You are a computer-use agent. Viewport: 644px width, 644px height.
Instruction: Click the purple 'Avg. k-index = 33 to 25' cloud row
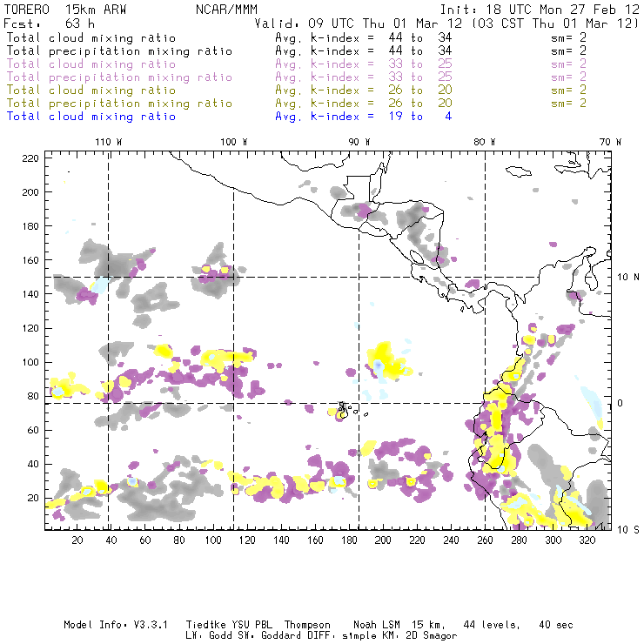(364, 64)
